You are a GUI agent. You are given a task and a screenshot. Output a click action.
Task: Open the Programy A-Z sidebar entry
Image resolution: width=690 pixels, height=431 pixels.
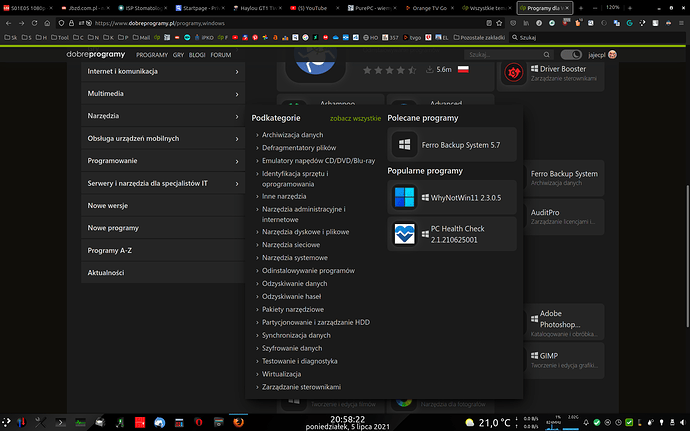pyautogui.click(x=163, y=250)
